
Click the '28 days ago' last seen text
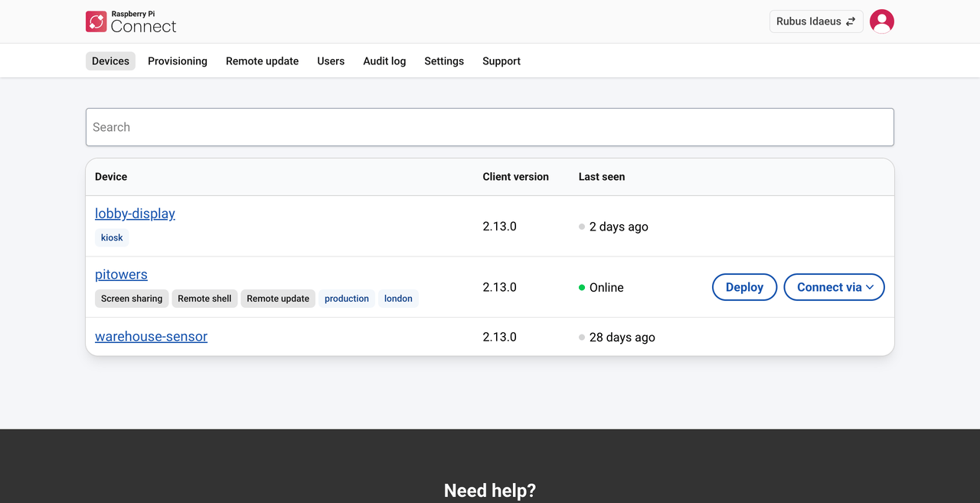622,337
